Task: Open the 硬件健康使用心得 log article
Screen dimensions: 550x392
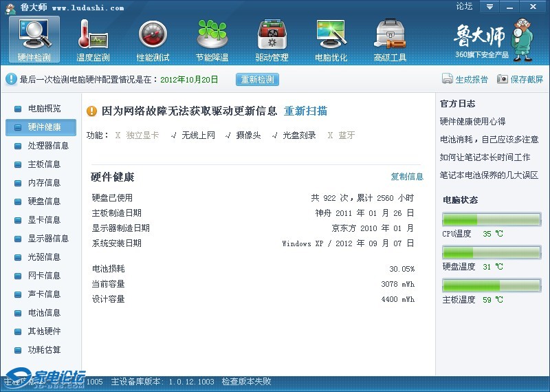Action: pos(472,122)
